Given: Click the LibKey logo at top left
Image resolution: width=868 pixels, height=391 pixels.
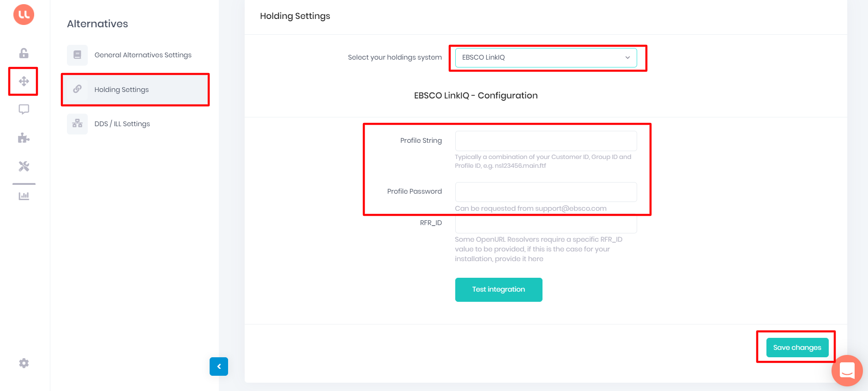Looking at the screenshot, I should point(24,14).
